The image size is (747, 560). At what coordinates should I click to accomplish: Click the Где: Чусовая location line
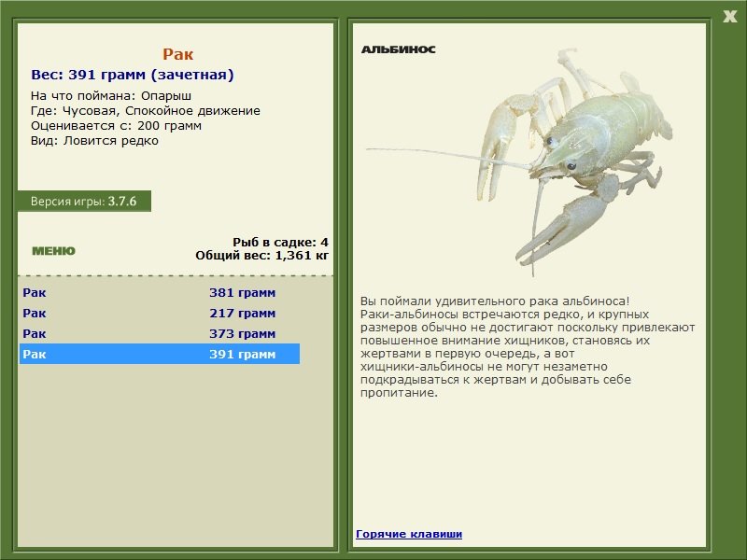[145, 110]
